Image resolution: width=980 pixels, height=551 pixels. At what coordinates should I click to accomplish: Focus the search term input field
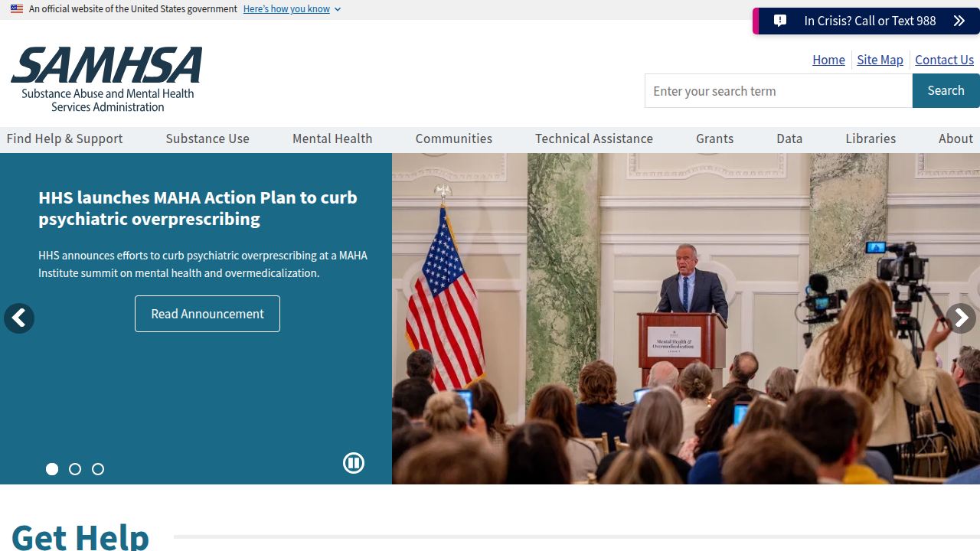[779, 90]
